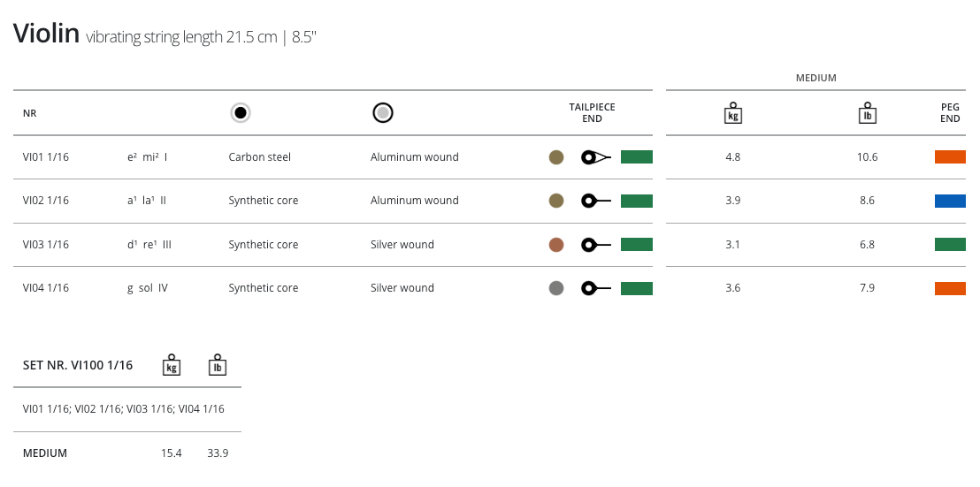Click the green tailpiece swatch in VI01 row

point(636,157)
